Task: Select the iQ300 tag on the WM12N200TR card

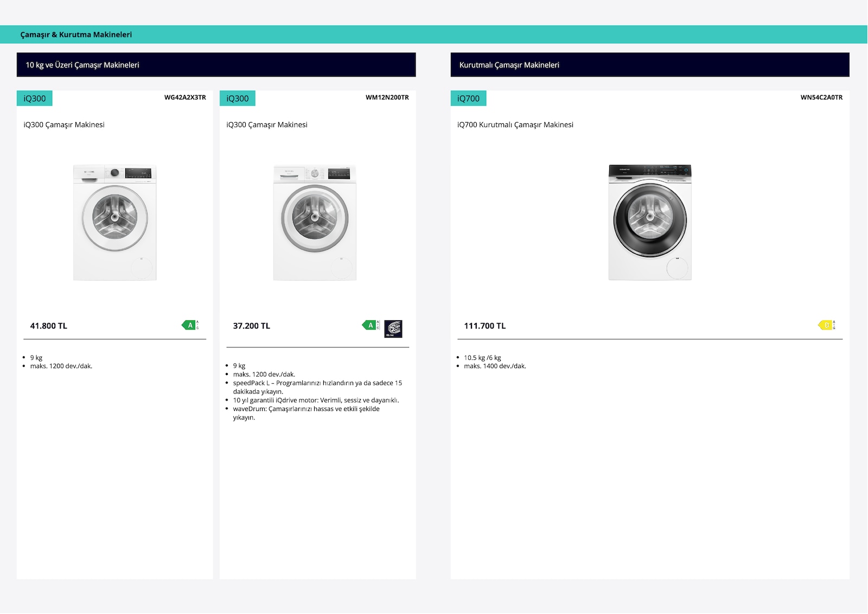Action: [238, 98]
